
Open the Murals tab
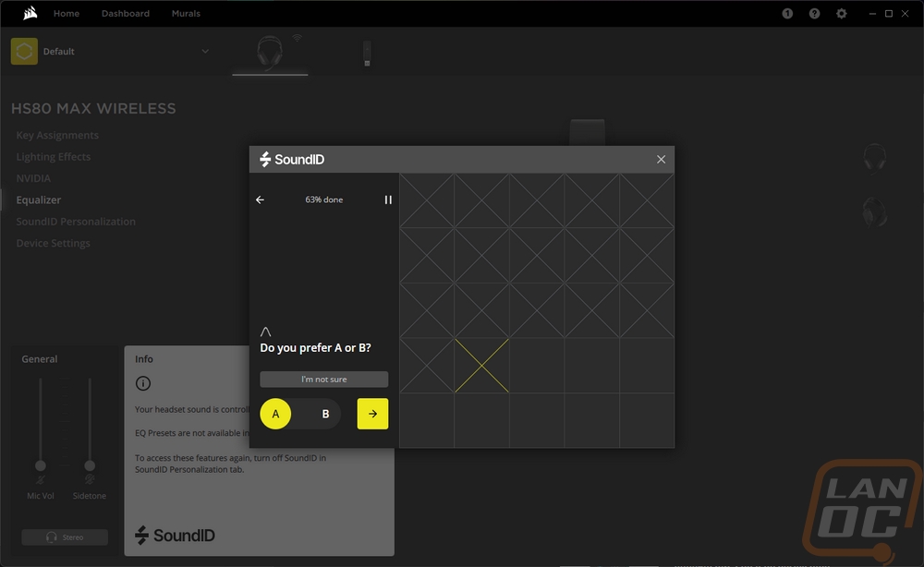point(186,13)
